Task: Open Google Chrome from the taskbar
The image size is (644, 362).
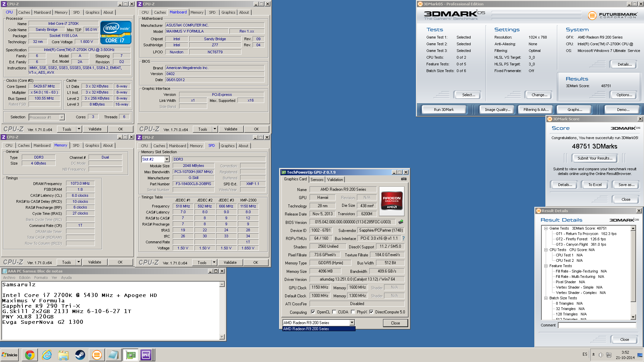Action: (x=30, y=355)
